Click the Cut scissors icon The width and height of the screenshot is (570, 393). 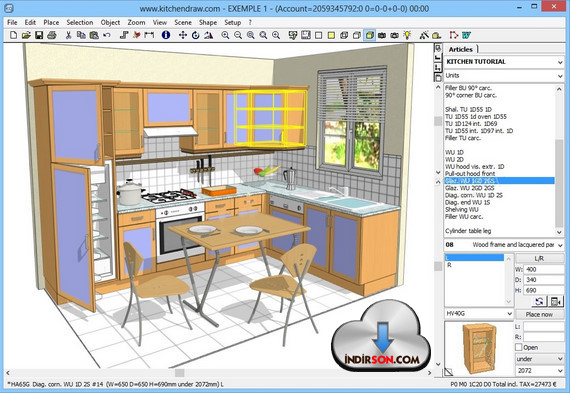pyautogui.click(x=68, y=35)
